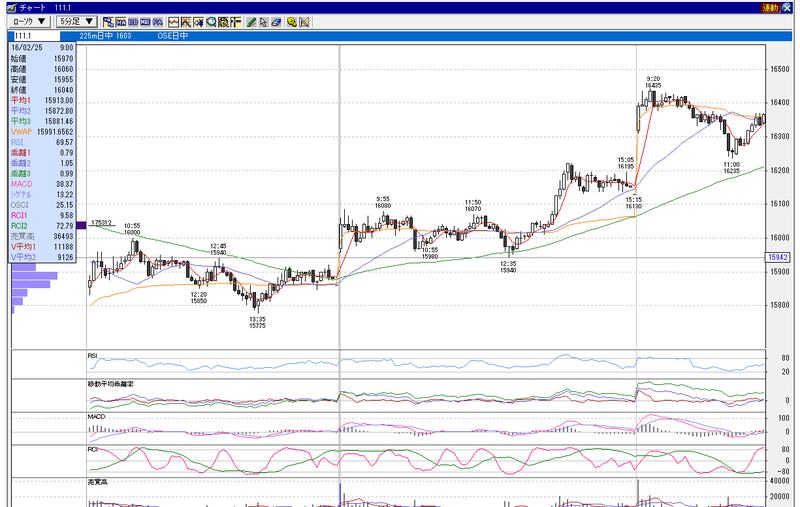Click the 平均1 15913.00 row
The height and width of the screenshot is (507, 800).
pos(42,100)
